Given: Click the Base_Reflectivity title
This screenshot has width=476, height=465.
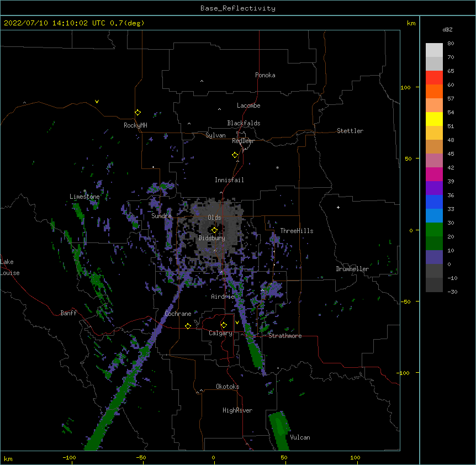Looking at the screenshot, I should [x=238, y=8].
